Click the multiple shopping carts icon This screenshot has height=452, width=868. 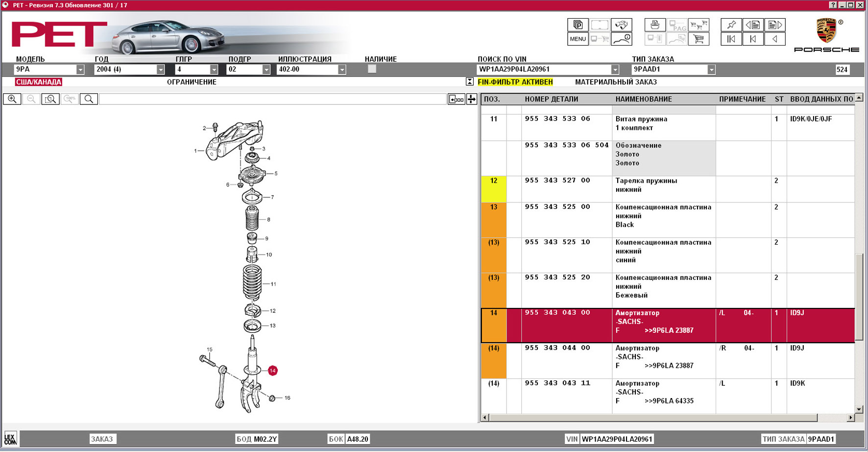click(x=699, y=25)
